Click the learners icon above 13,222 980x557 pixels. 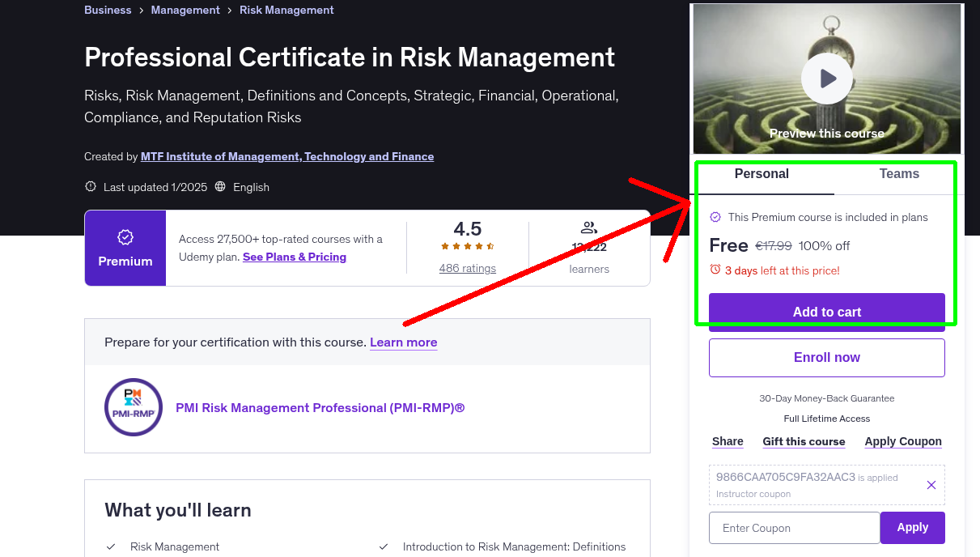point(588,227)
